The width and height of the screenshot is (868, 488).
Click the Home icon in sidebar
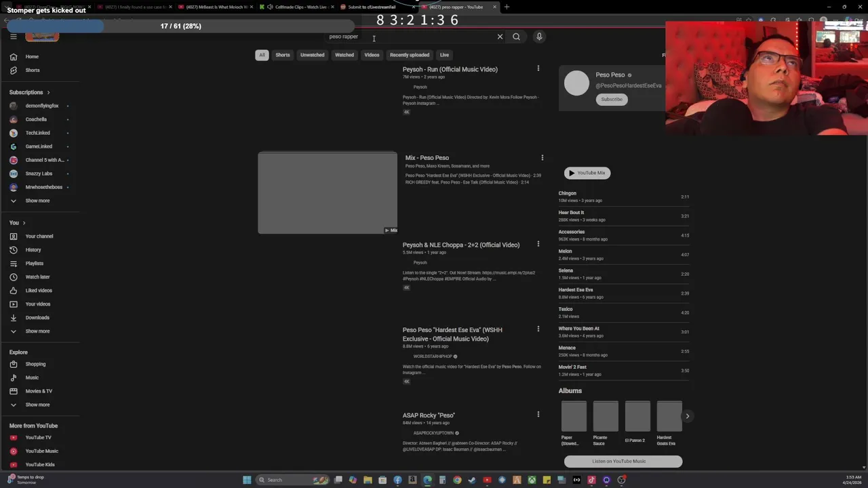(14, 57)
